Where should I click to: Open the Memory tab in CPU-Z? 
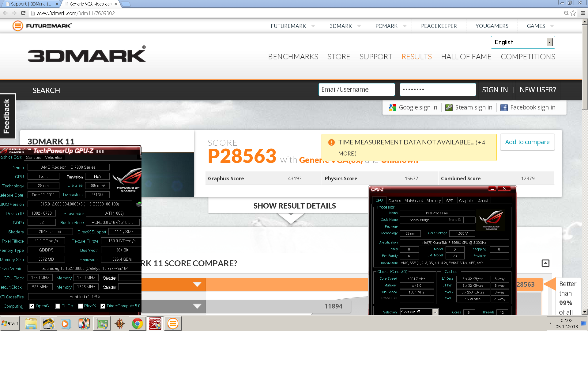(434, 201)
